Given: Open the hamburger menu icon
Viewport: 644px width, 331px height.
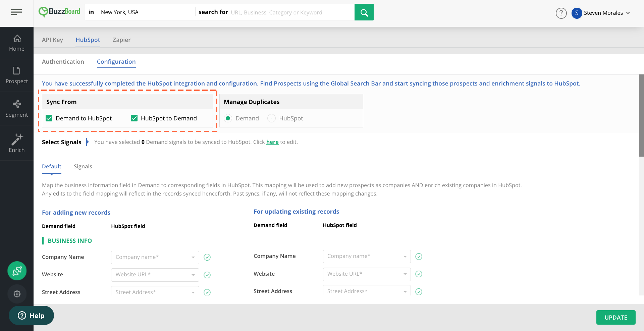Looking at the screenshot, I should coord(16,12).
